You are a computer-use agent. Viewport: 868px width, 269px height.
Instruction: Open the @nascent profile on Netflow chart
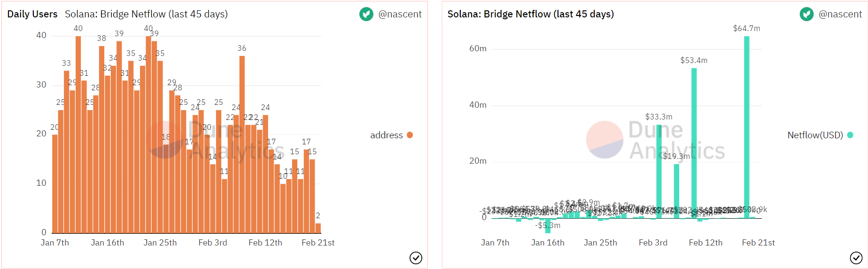[840, 14]
